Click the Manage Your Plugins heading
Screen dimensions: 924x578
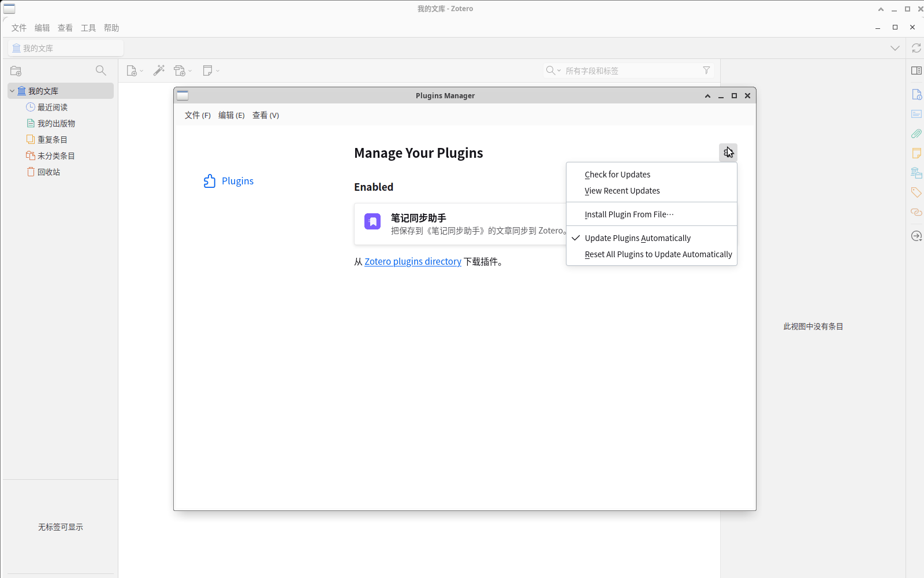419,153
